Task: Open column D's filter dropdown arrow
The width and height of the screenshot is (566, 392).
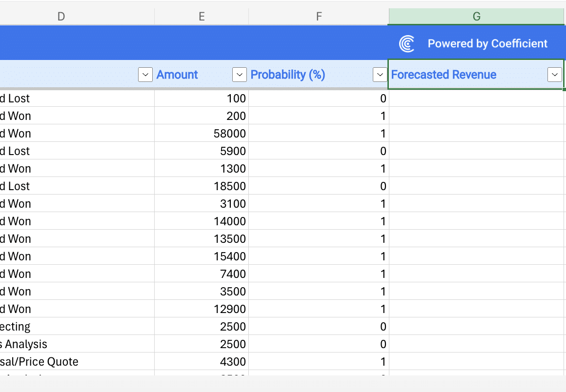Action: click(x=145, y=75)
